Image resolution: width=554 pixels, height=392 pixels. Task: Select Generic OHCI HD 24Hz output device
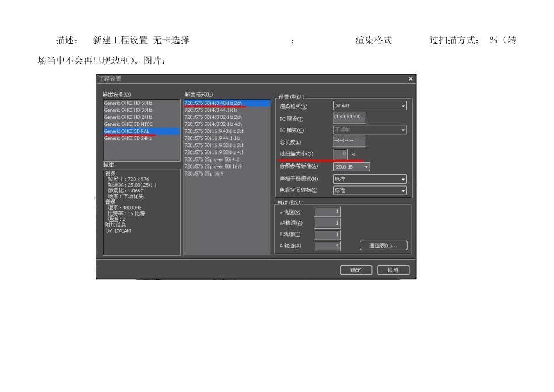141,117
